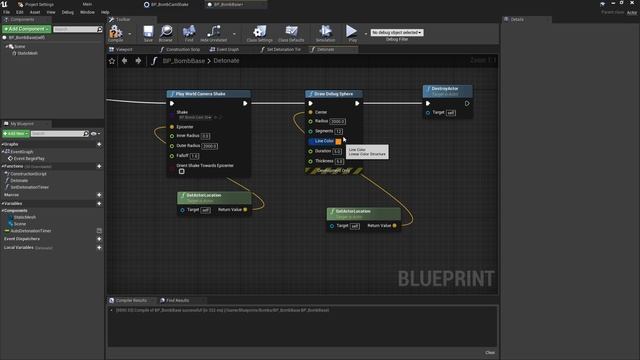This screenshot has height=360, width=640.
Task: Open Hide Unrelated options dropdown arrow
Action: [234, 34]
